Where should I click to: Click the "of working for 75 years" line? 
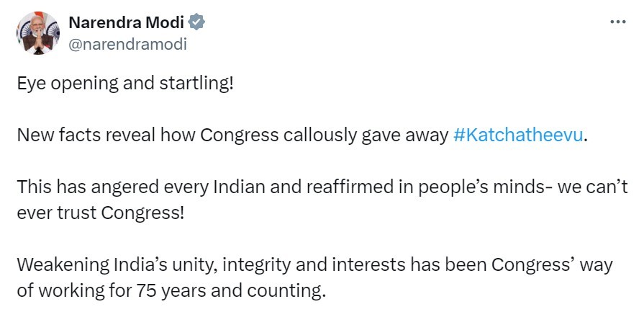point(172,292)
